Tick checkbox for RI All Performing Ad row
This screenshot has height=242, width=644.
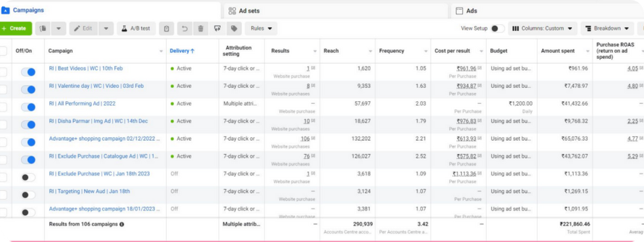click(3, 107)
